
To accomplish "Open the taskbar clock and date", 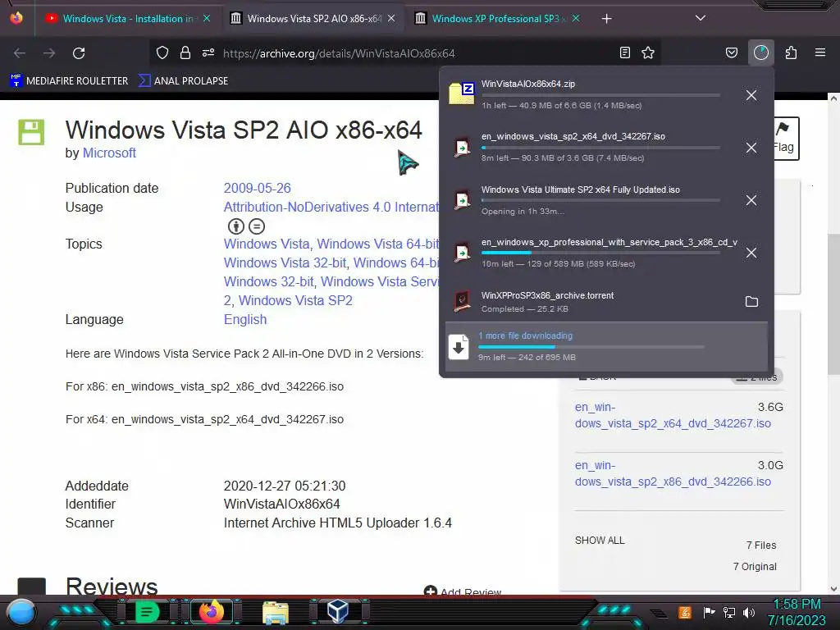I will (x=797, y=612).
